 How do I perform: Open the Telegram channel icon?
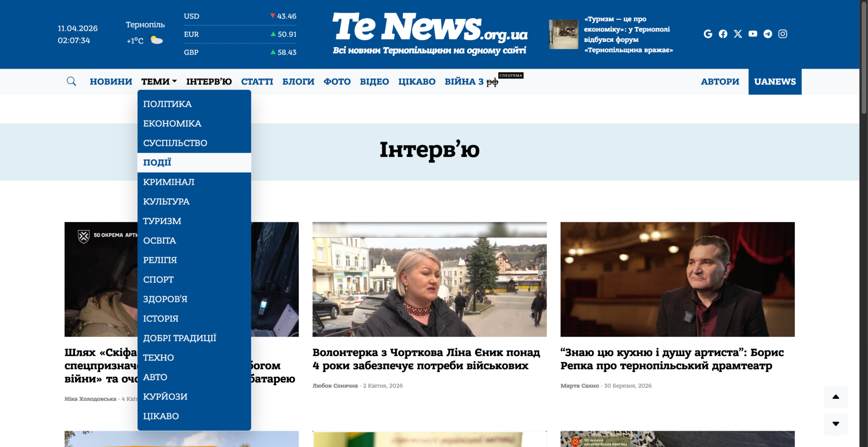[768, 34]
